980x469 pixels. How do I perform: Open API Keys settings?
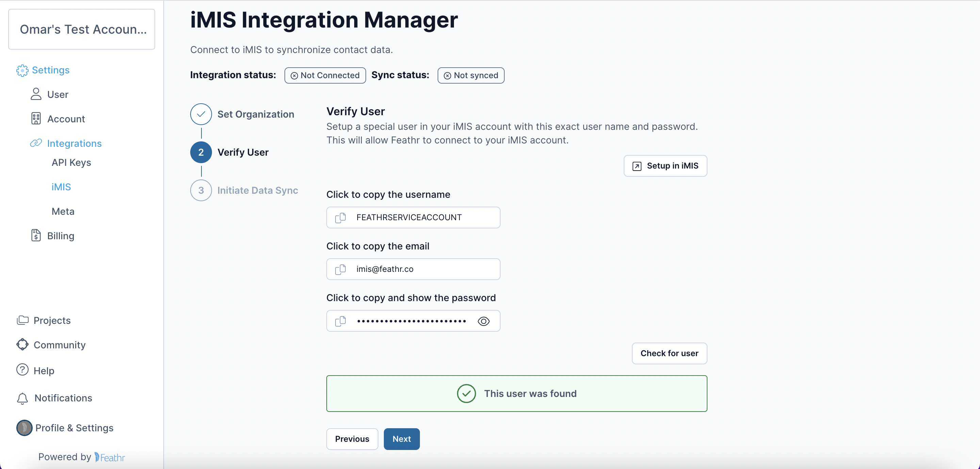point(71,162)
